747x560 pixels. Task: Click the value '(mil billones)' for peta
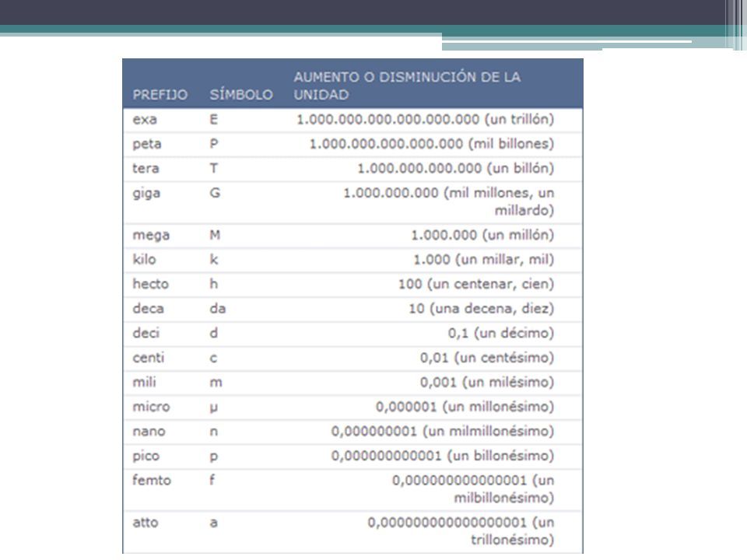[x=510, y=145]
